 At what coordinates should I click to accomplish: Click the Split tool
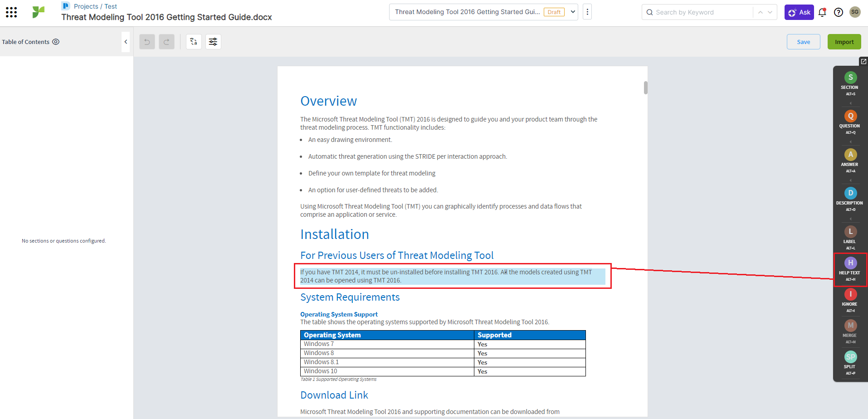[850, 363]
